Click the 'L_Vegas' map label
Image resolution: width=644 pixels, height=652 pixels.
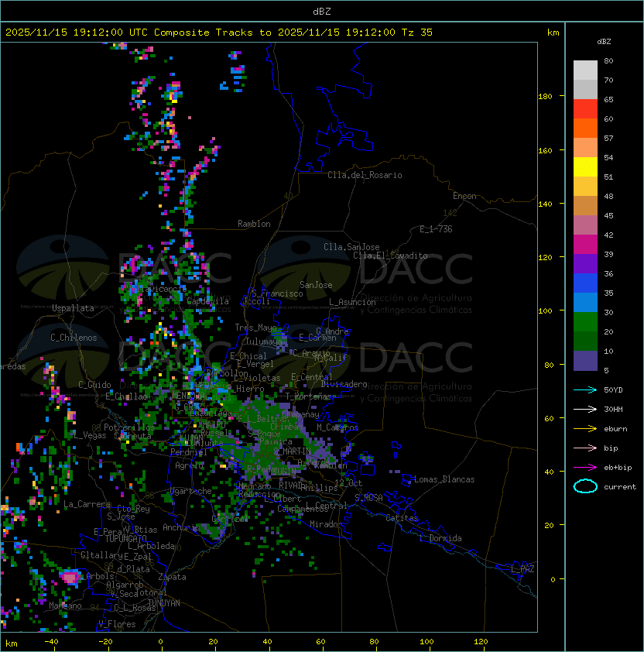90,435
